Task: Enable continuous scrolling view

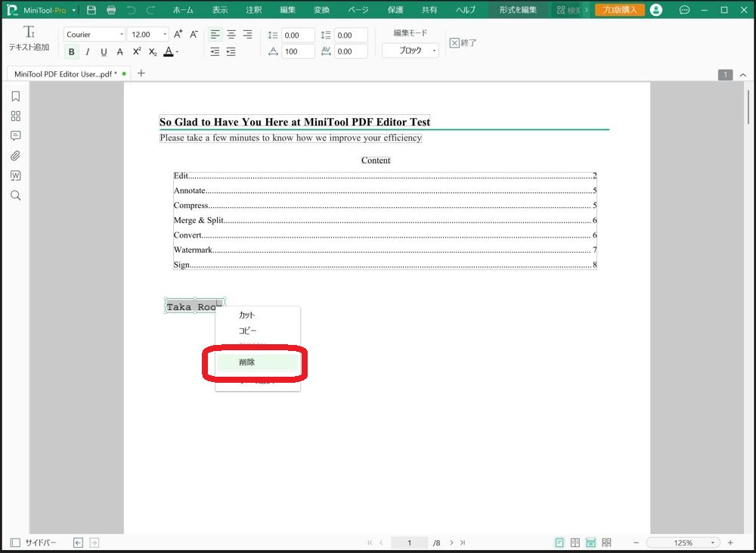Action: click(590, 542)
